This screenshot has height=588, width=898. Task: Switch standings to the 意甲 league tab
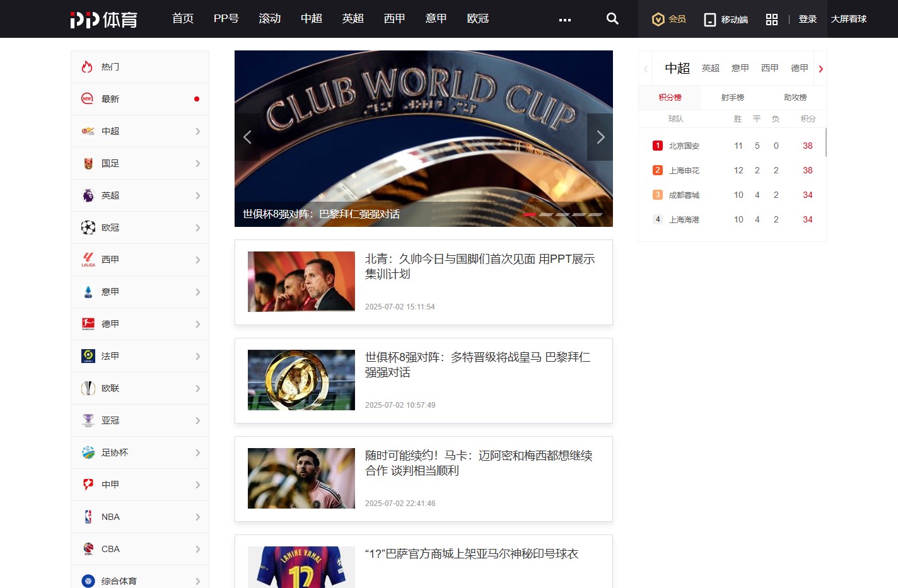(x=740, y=68)
